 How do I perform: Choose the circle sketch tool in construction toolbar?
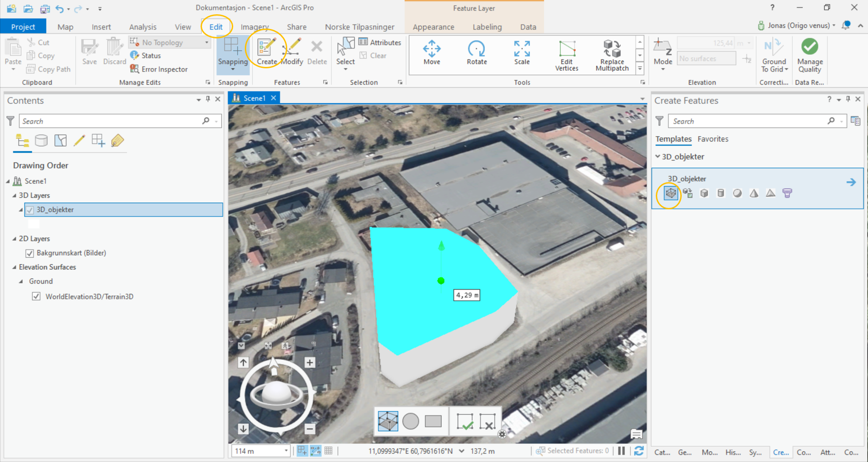point(411,421)
